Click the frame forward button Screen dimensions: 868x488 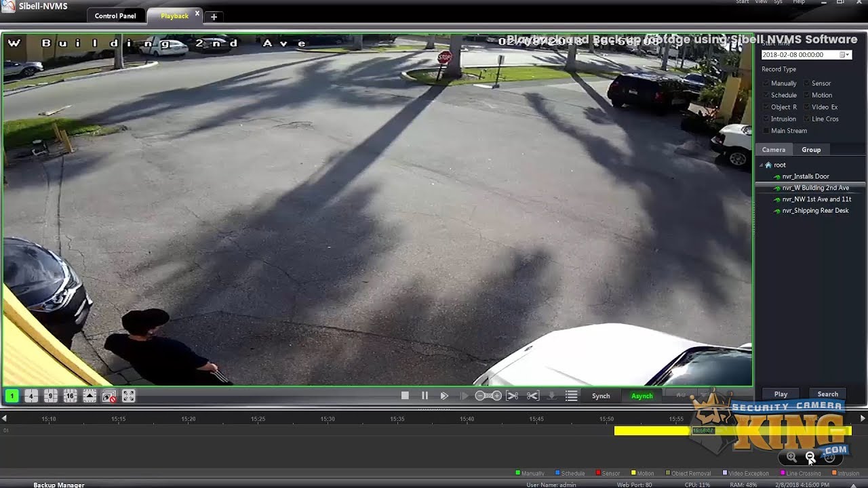(x=465, y=396)
